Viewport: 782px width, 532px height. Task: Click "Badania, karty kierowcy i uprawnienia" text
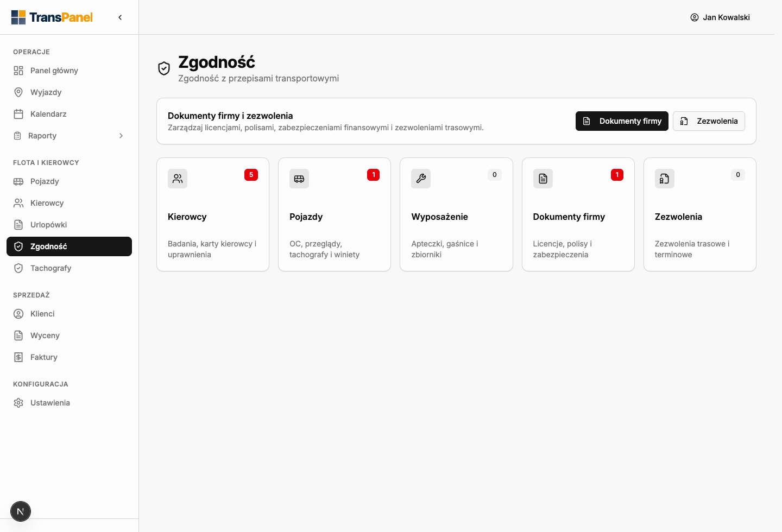212,249
